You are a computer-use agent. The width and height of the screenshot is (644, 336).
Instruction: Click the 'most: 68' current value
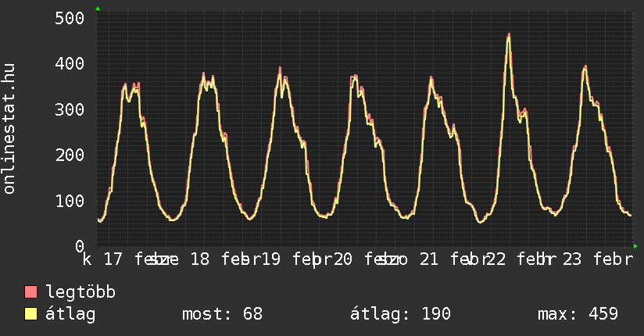click(222, 314)
